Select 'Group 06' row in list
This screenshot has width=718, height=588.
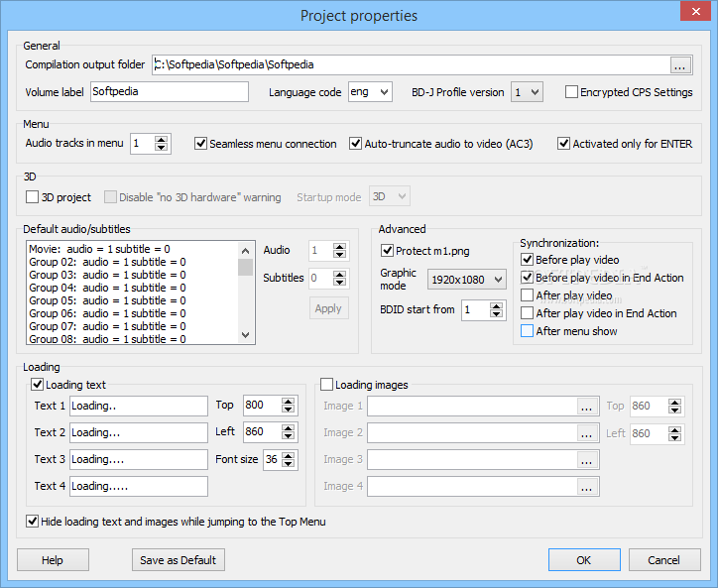[133, 313]
